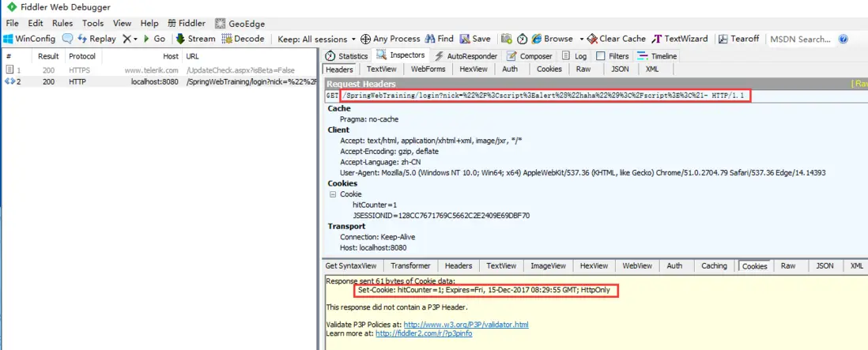
Task: Click Host: localhost:8080 header line
Action: pos(373,248)
